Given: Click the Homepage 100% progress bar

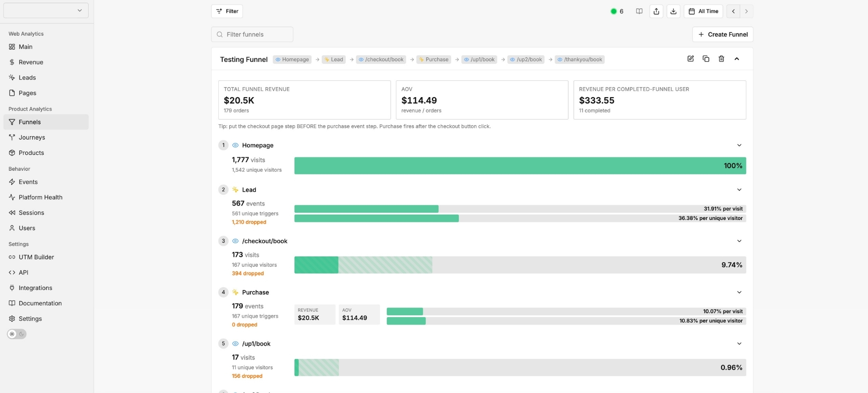Looking at the screenshot, I should (x=520, y=166).
